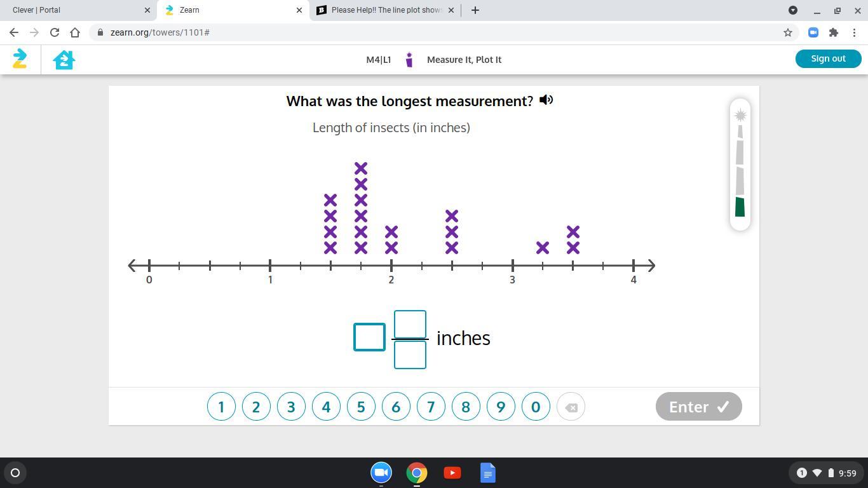This screenshot has width=868, height=488.
Task: Launch YouTube from the shelf
Action: tap(452, 473)
